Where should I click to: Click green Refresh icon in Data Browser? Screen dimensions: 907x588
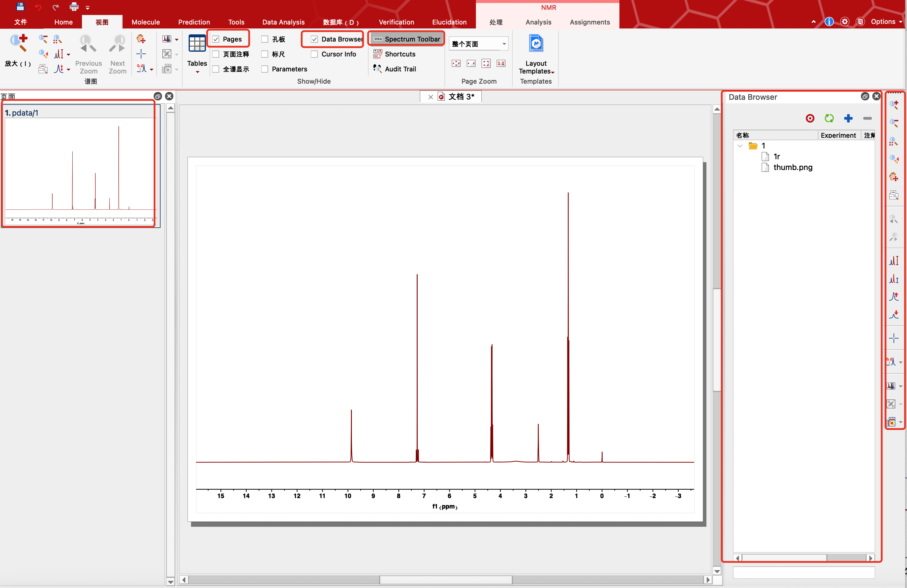tap(829, 118)
